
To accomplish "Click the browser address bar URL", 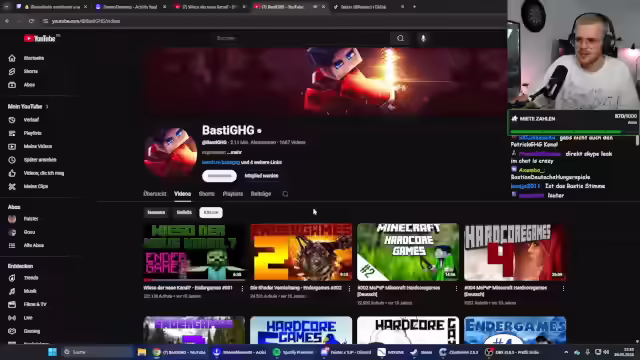I will pos(86,21).
